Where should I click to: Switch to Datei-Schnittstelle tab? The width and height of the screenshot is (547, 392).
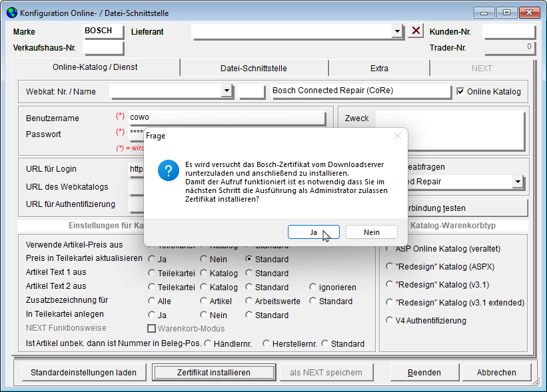click(x=254, y=69)
